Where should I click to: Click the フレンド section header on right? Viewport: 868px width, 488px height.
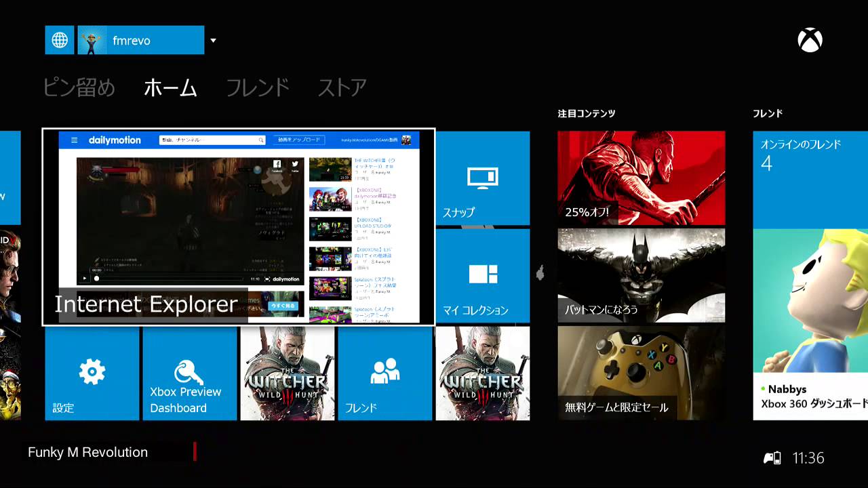click(x=768, y=113)
